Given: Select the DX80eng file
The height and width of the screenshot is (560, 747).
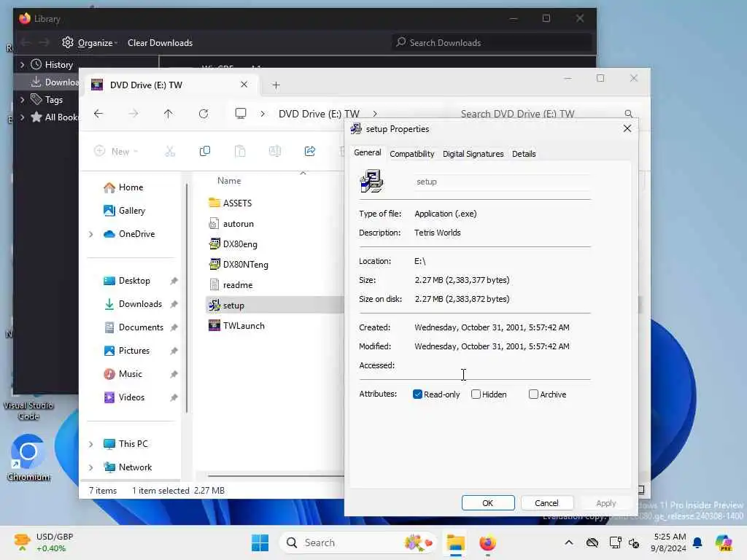Looking at the screenshot, I should pyautogui.click(x=240, y=244).
